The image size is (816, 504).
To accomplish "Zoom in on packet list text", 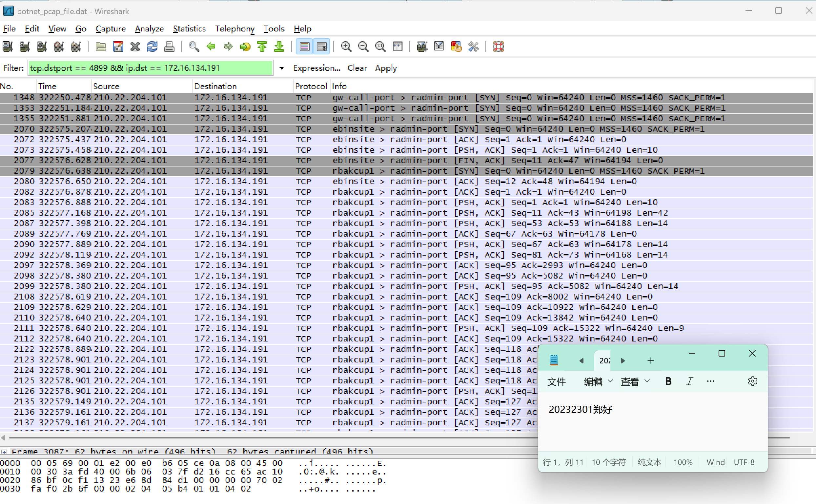I will pyautogui.click(x=346, y=47).
